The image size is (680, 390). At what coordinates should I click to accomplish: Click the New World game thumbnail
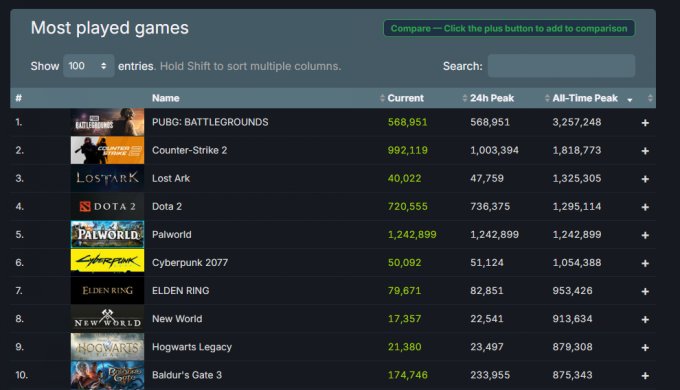point(107,318)
